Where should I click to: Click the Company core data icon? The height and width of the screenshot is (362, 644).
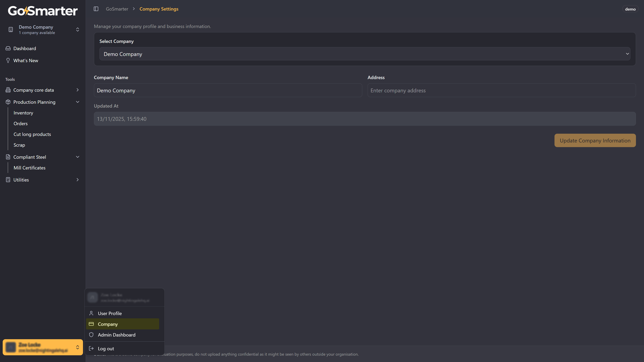8,90
